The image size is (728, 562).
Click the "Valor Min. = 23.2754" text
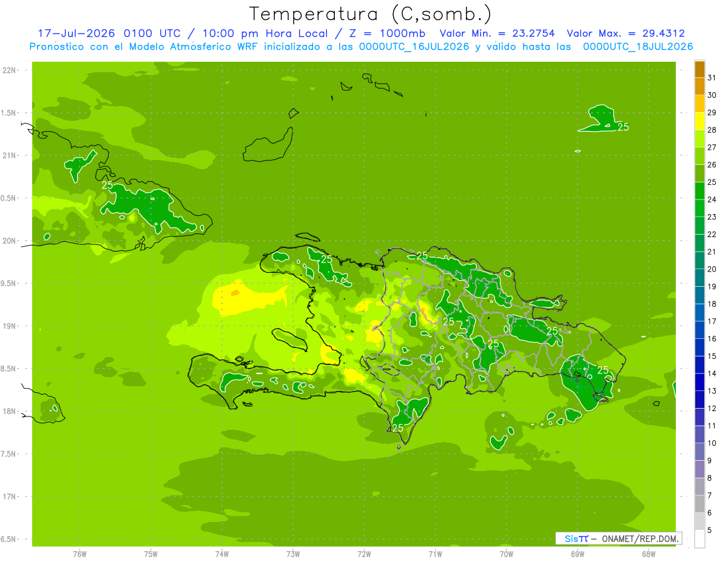[497, 33]
